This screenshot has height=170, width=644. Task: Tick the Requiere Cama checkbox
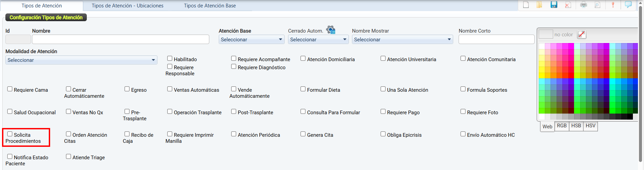(10, 89)
